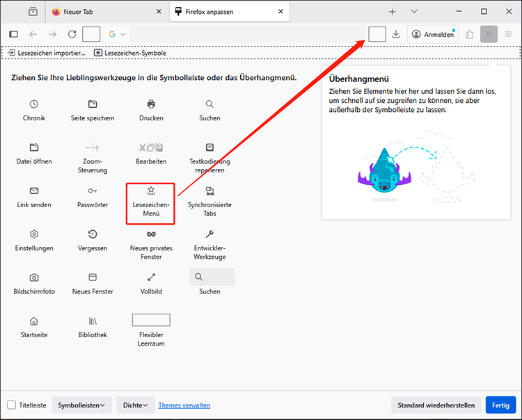Image resolution: width=522 pixels, height=420 pixels.
Task: Click the Downloads arrow in toolbar
Action: 396,34
